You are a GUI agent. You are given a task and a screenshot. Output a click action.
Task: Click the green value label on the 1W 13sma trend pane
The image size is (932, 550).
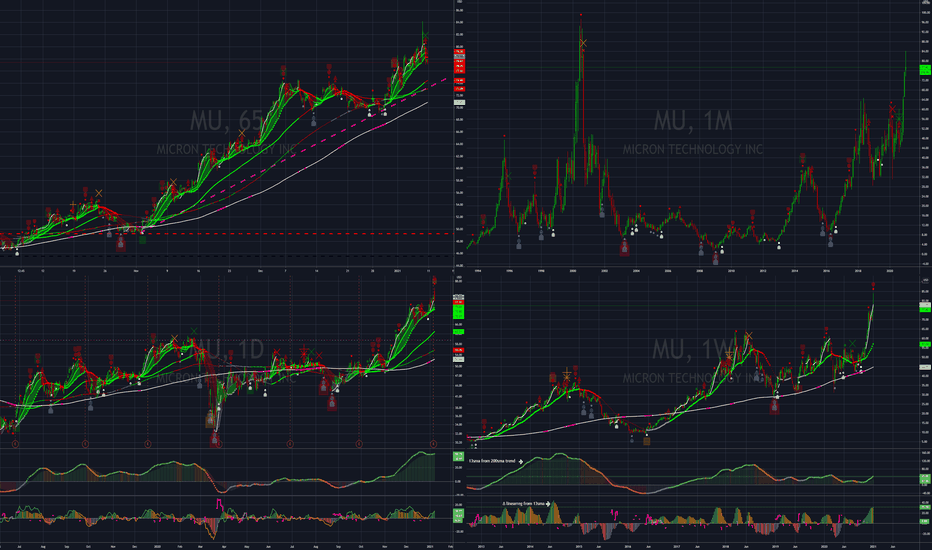[925, 479]
